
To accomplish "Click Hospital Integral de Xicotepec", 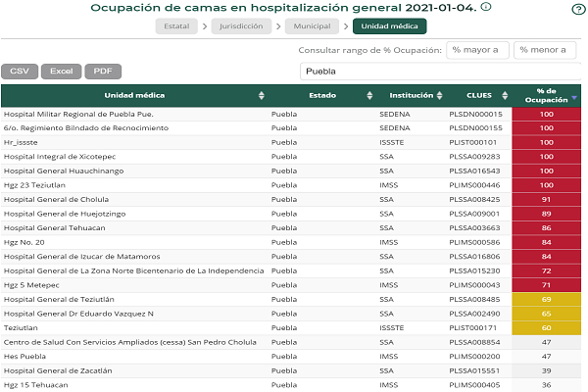I will pyautogui.click(x=60, y=157).
